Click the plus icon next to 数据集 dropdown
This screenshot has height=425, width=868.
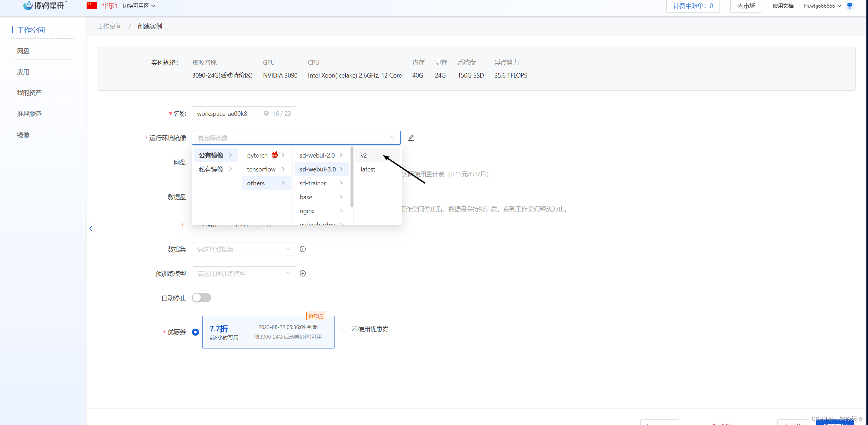point(303,249)
